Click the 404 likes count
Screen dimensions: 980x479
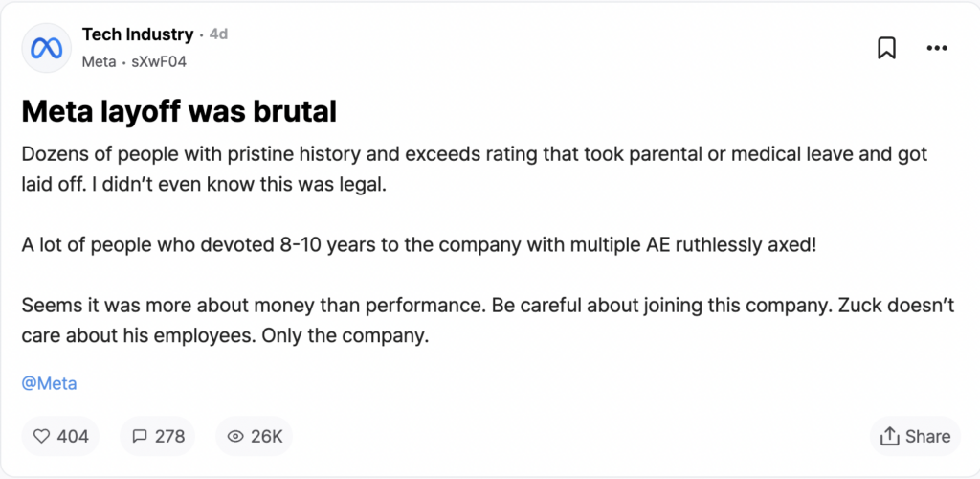point(73,436)
